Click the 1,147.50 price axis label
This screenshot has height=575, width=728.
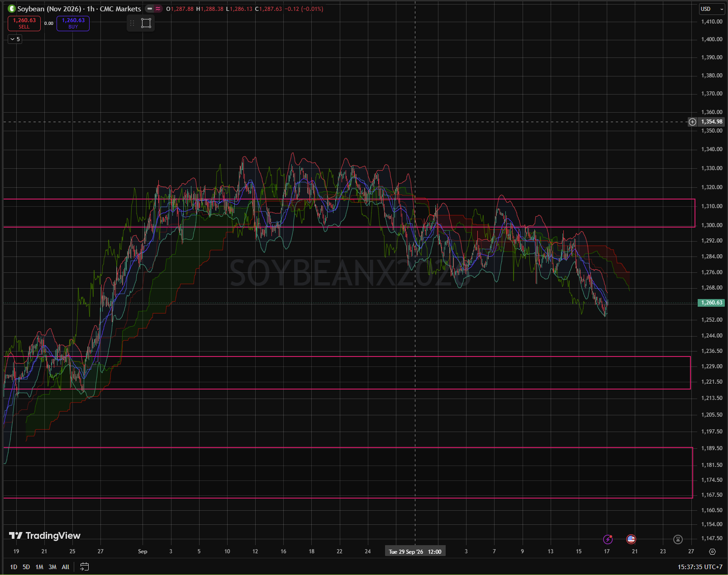[712, 538]
